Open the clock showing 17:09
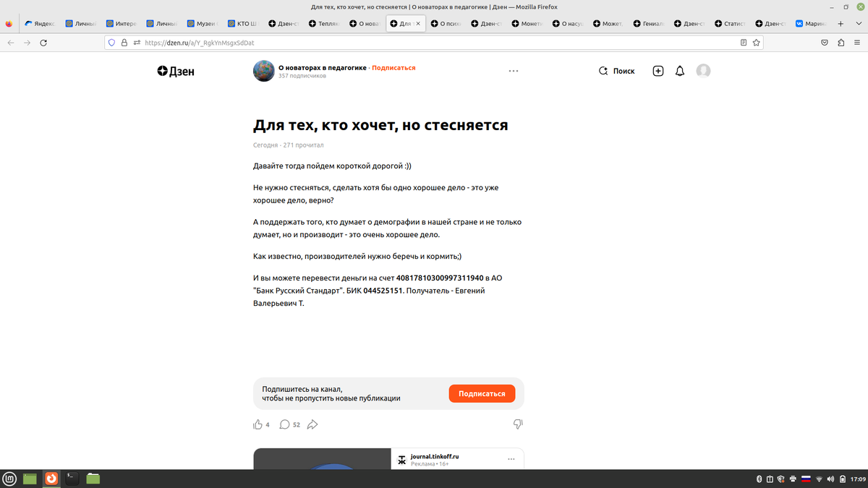 pos(858,479)
